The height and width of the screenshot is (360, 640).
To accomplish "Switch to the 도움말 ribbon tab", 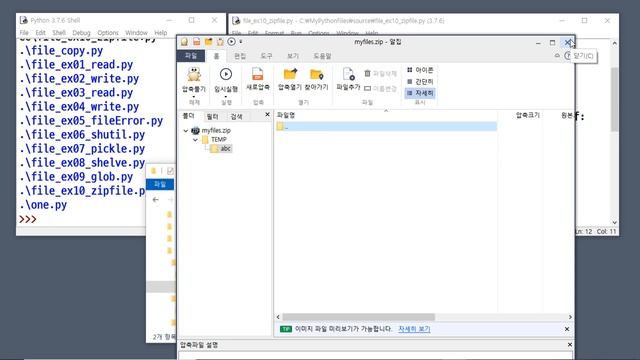I will pyautogui.click(x=322, y=56).
